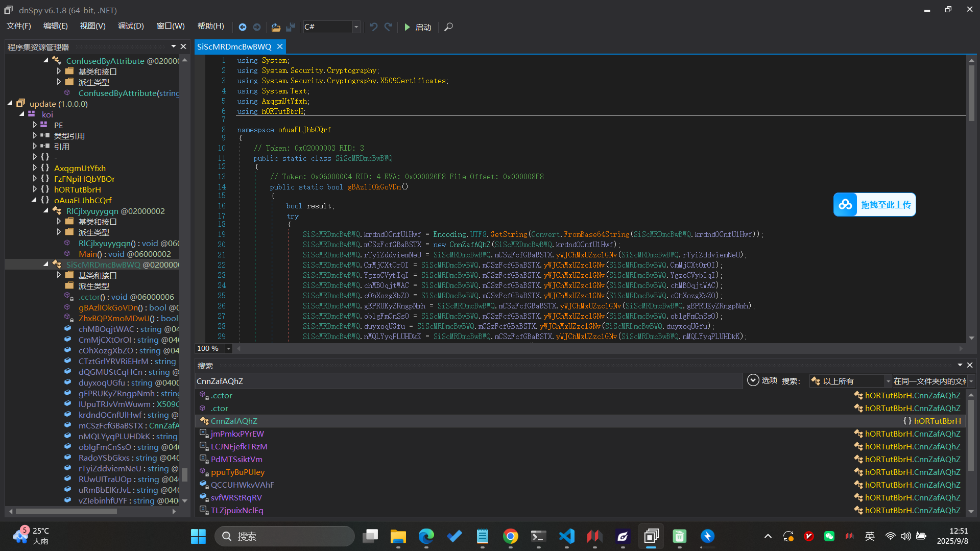Select the svfWRStRqRV search result
980x551 pixels.
point(580,497)
